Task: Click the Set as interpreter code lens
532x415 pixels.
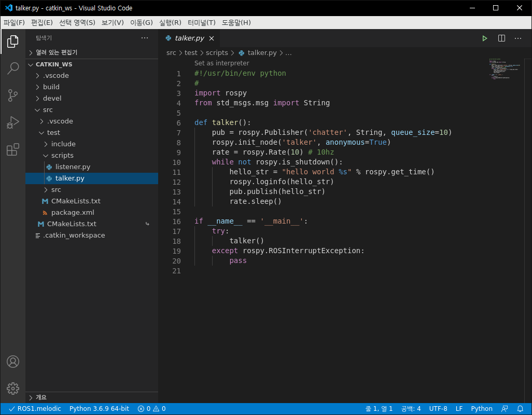Action: tap(221, 63)
